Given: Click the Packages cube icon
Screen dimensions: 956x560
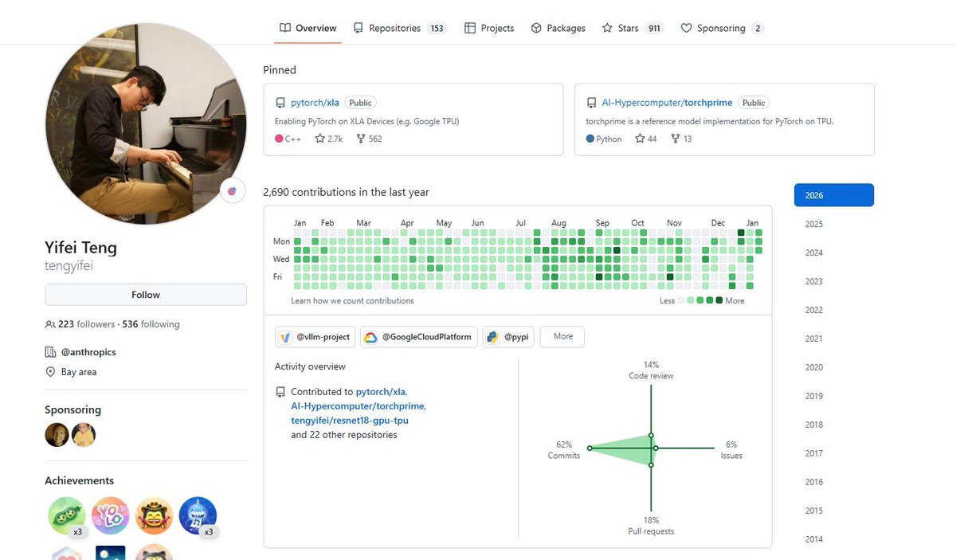Looking at the screenshot, I should point(537,28).
